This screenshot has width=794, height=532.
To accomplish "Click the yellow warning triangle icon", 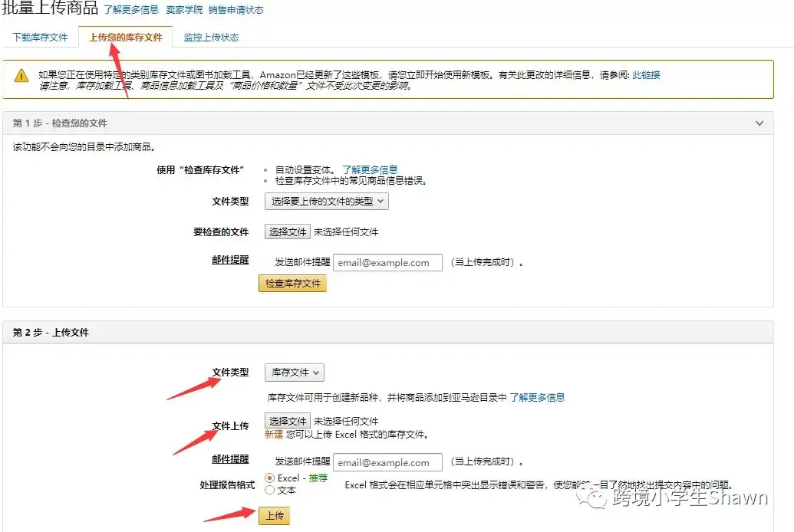I will [x=21, y=75].
